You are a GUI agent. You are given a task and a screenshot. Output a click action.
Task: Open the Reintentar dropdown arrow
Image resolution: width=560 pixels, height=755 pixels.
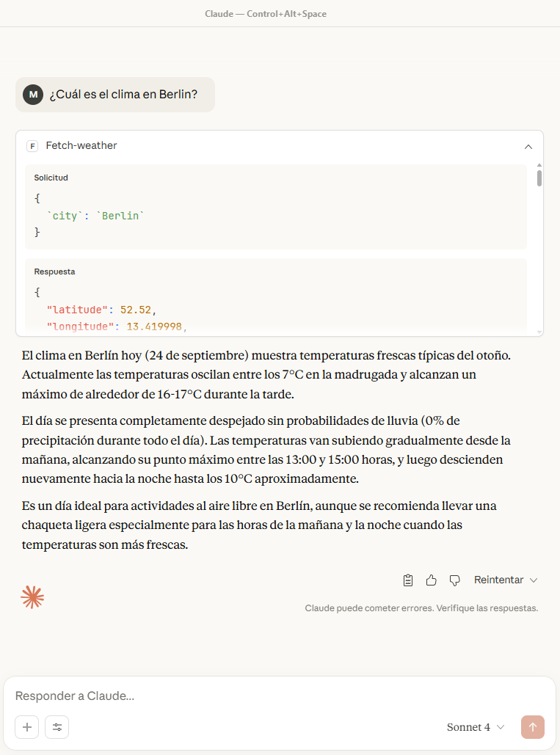click(534, 580)
